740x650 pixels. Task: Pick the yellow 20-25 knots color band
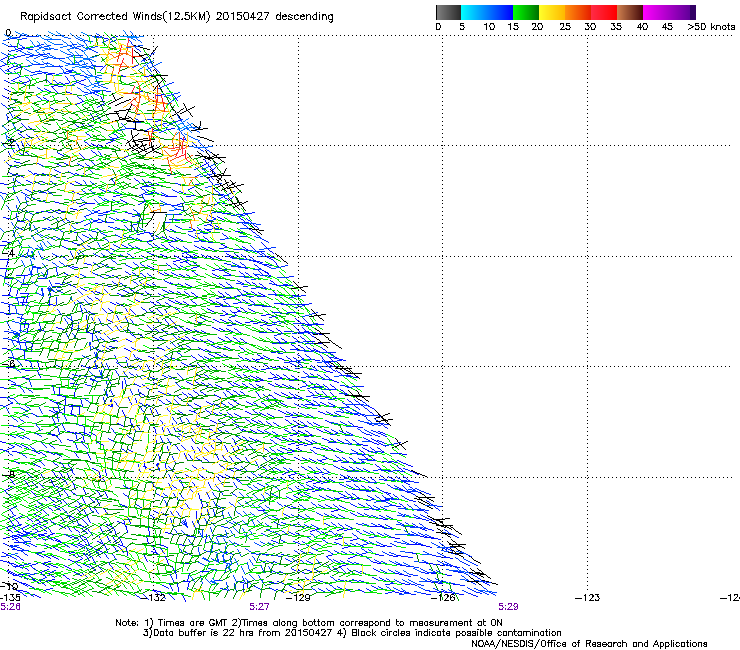pyautogui.click(x=552, y=12)
